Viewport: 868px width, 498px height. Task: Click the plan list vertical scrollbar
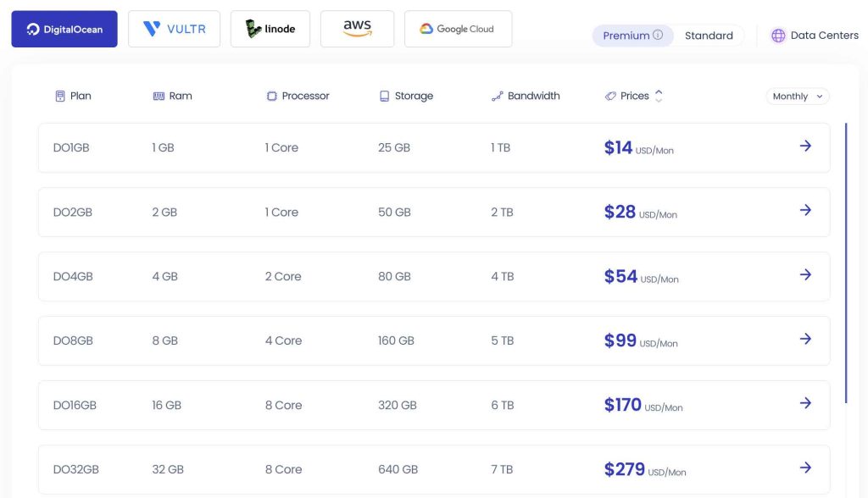coord(846,263)
